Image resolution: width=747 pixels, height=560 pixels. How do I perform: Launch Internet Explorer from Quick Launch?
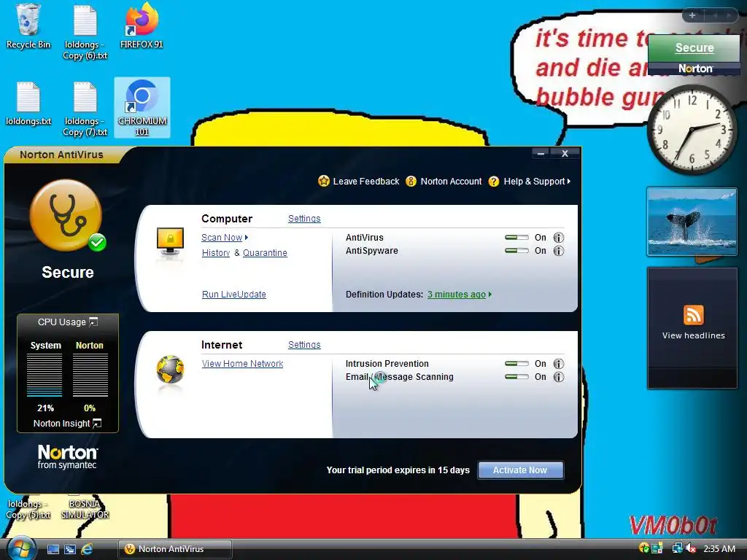pyautogui.click(x=87, y=549)
